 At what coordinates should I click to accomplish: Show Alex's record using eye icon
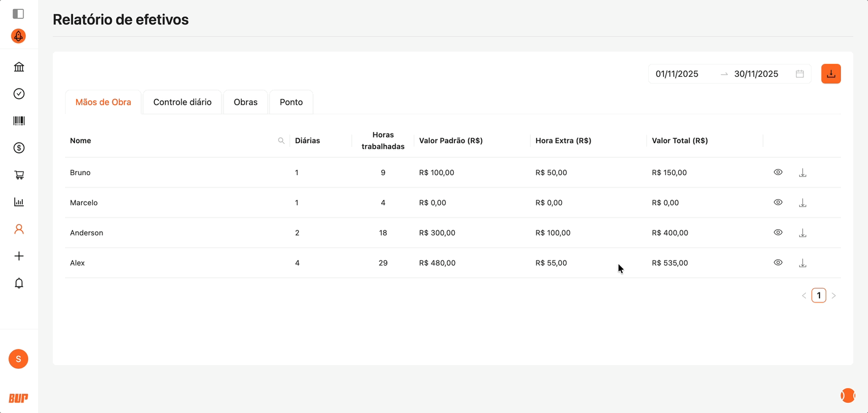pyautogui.click(x=778, y=262)
